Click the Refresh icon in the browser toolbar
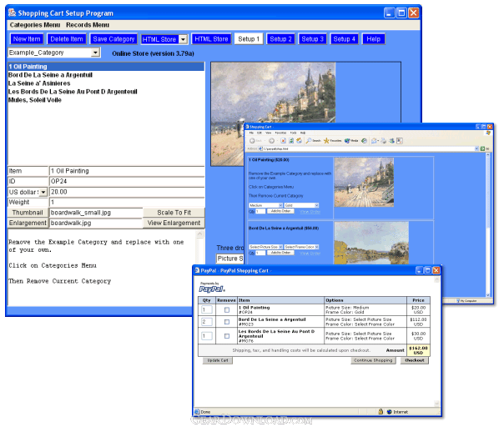Image resolution: width=504 pixels, height=427 pixels. coord(291,141)
